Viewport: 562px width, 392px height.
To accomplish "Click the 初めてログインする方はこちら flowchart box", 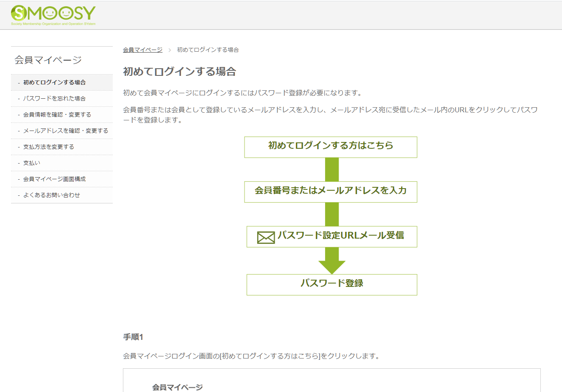I will tap(331, 147).
